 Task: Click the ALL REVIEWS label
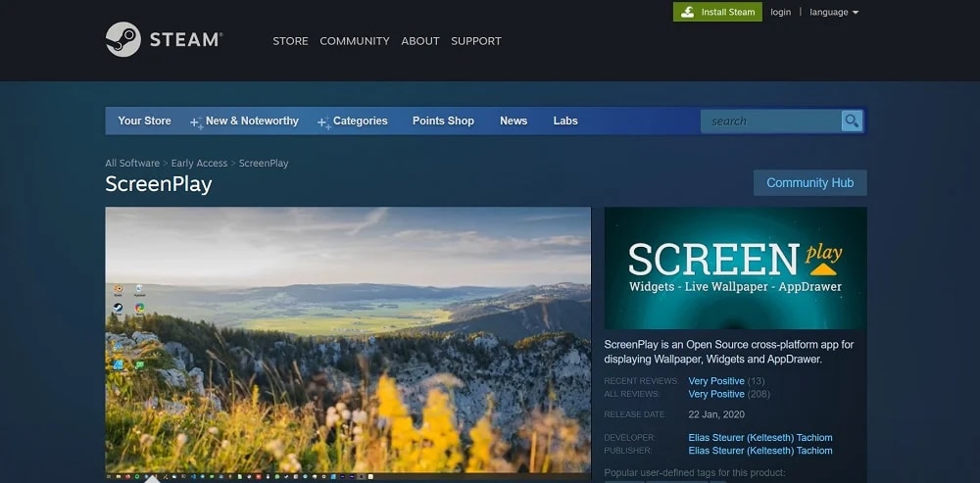click(x=631, y=394)
